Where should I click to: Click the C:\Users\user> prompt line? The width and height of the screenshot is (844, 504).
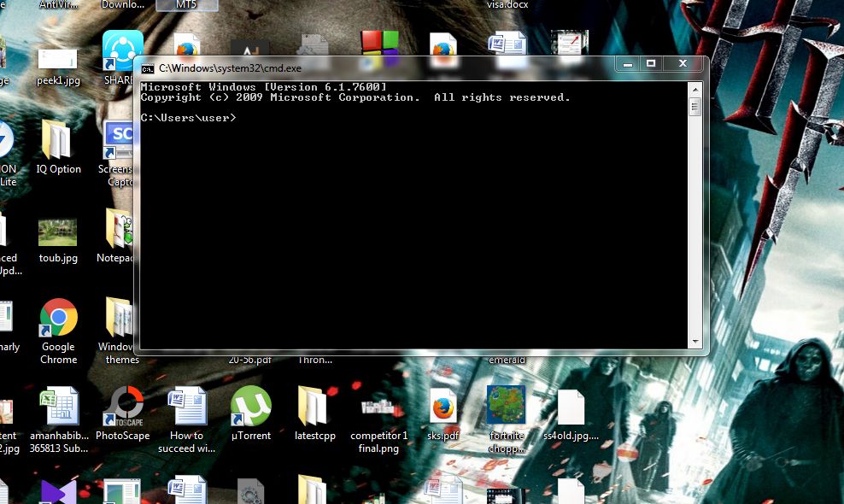pos(189,118)
